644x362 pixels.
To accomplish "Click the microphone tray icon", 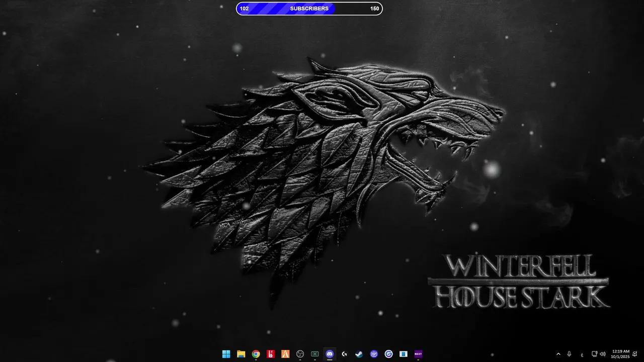I will click(x=569, y=354).
